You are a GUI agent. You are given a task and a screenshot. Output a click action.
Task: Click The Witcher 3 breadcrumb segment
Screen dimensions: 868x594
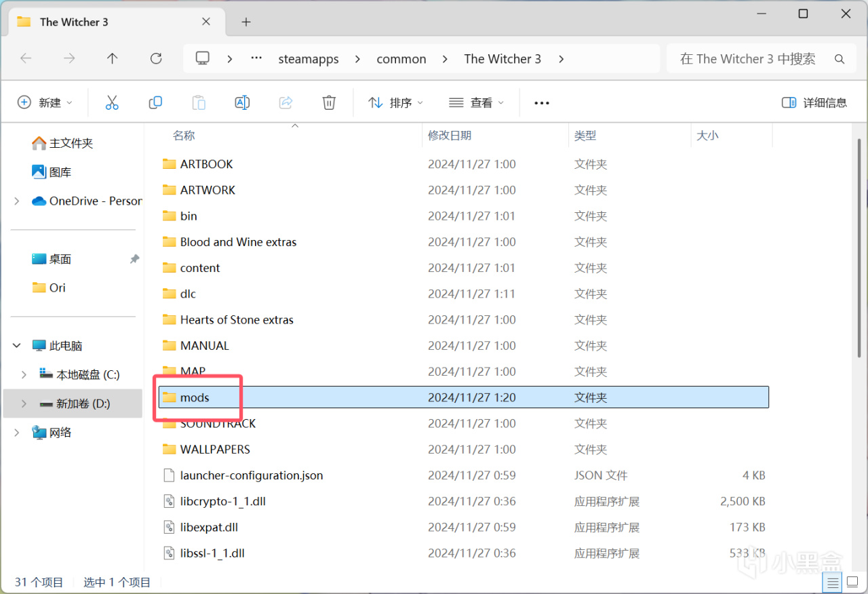point(502,59)
